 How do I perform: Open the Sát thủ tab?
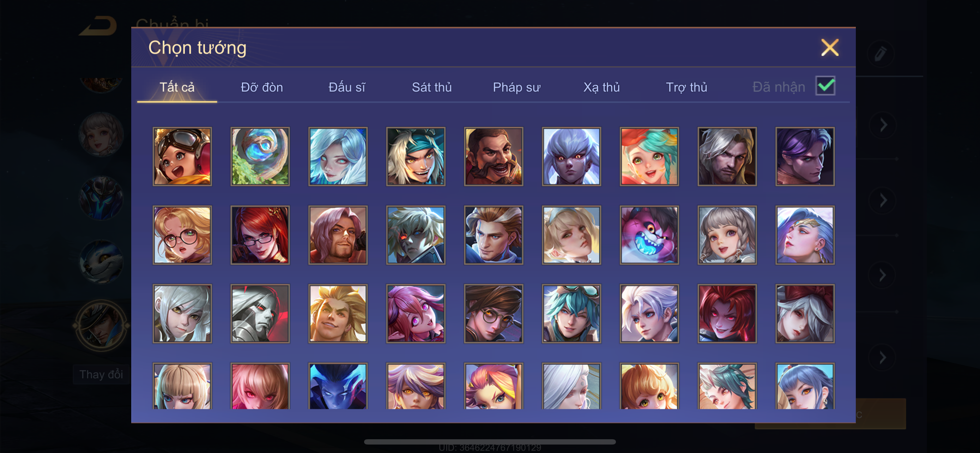432,87
